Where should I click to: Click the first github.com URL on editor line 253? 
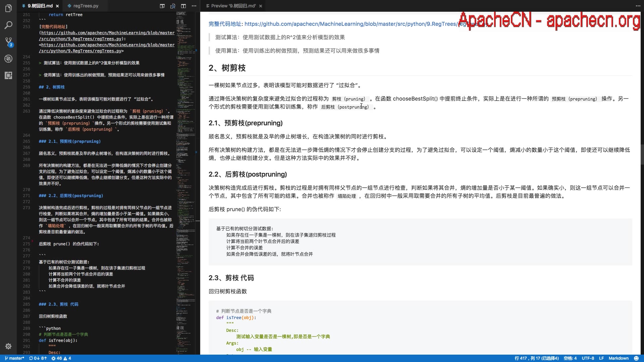point(108,33)
